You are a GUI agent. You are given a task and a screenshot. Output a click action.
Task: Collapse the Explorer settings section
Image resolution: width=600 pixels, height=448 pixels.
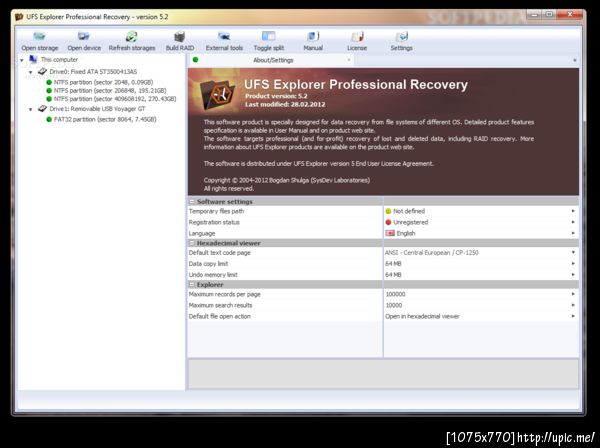click(x=192, y=285)
